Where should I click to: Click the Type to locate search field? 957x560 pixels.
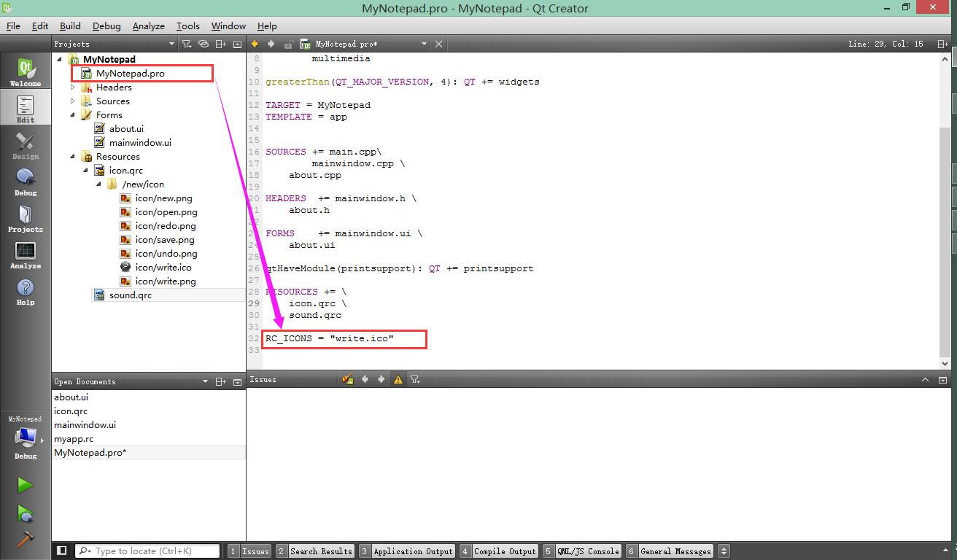(147, 551)
